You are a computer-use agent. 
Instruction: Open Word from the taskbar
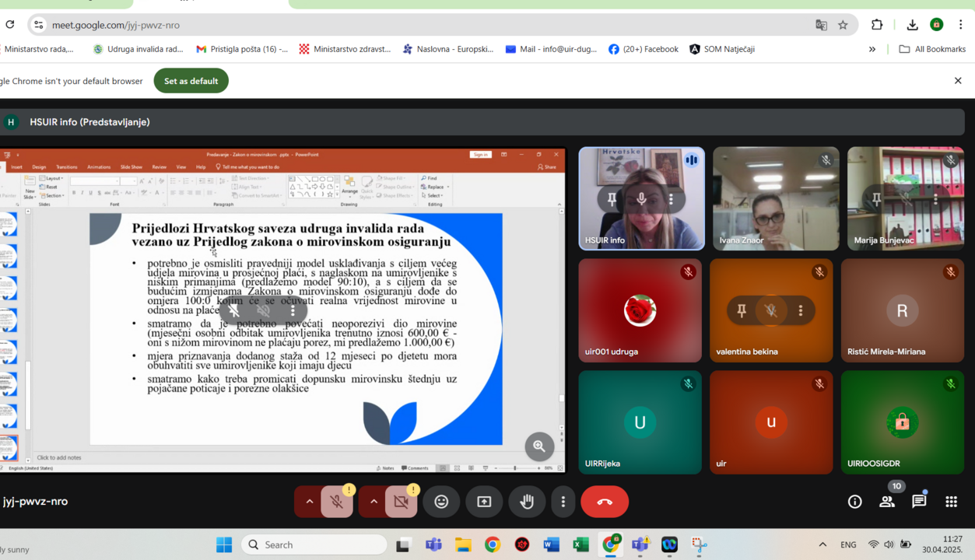tap(552, 545)
